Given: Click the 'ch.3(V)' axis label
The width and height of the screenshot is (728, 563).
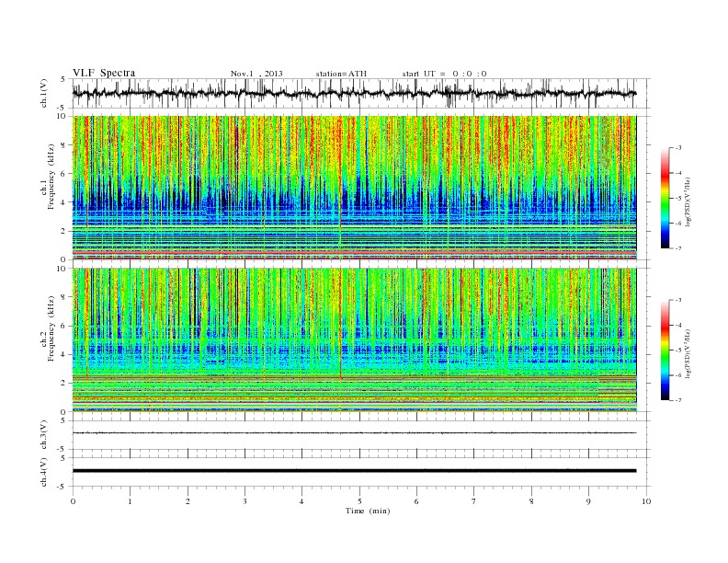Looking at the screenshot, I should tap(44, 435).
